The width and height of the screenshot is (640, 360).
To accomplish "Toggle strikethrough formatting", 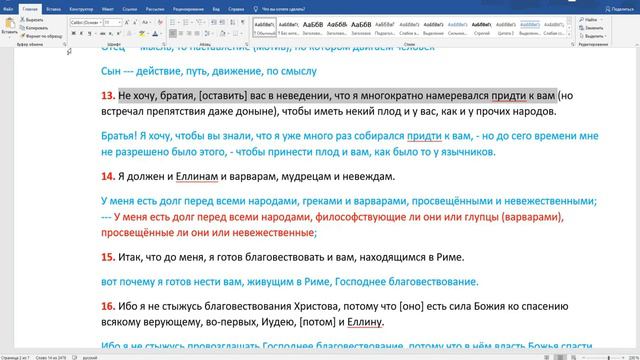I will coord(102,33).
